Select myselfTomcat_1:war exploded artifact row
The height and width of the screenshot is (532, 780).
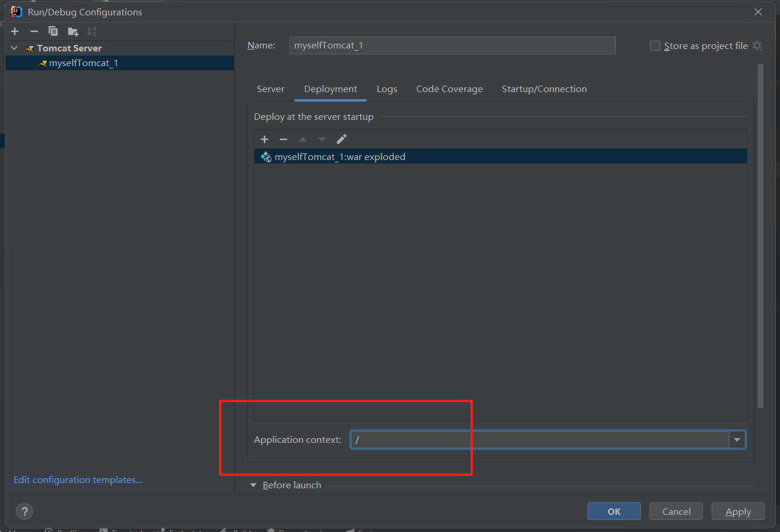point(501,156)
